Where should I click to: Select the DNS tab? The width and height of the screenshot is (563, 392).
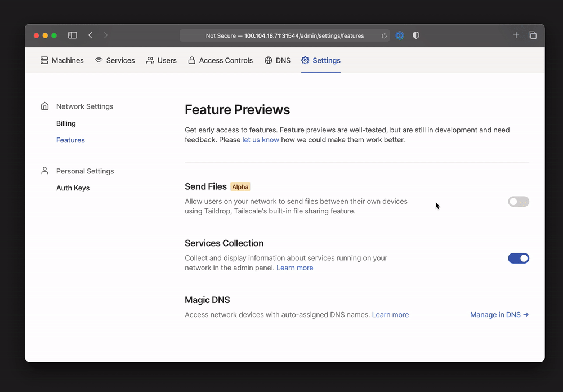click(277, 60)
